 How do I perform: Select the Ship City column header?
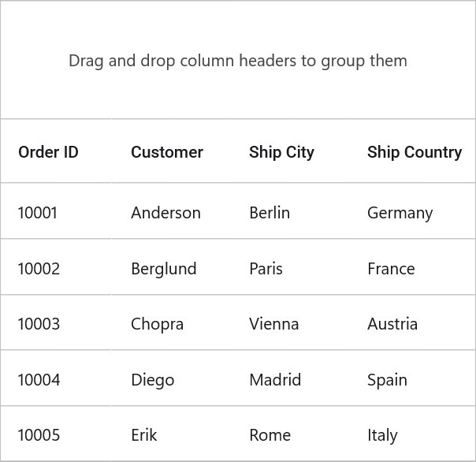281,152
